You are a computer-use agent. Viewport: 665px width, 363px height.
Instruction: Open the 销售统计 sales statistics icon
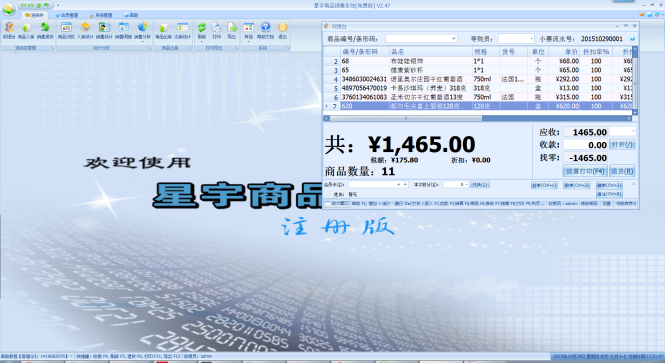104,31
